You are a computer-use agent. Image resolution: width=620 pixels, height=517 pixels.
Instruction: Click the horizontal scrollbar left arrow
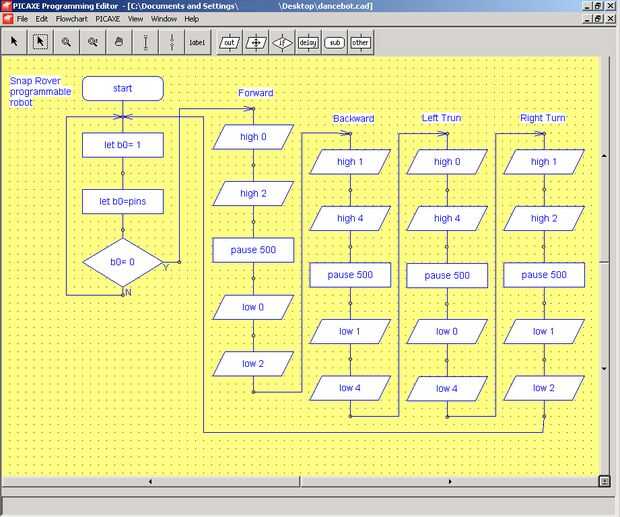click(150, 481)
